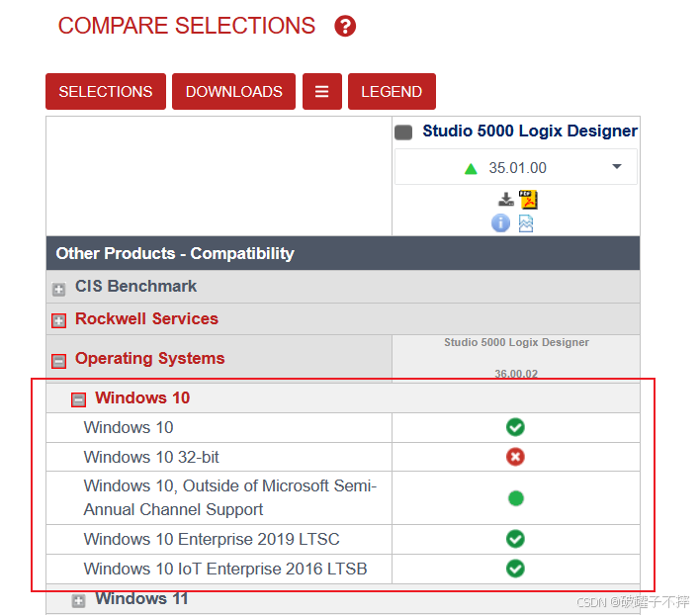Click the green dot for Semi-Annual Channel row
Image resolution: width=700 pixels, height=615 pixels.
(516, 498)
